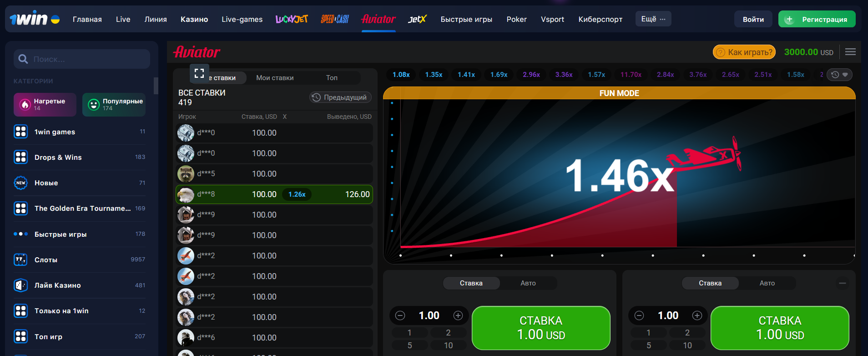This screenshot has width=868, height=356.
Task: Open JetX game from top bar
Action: 417,19
